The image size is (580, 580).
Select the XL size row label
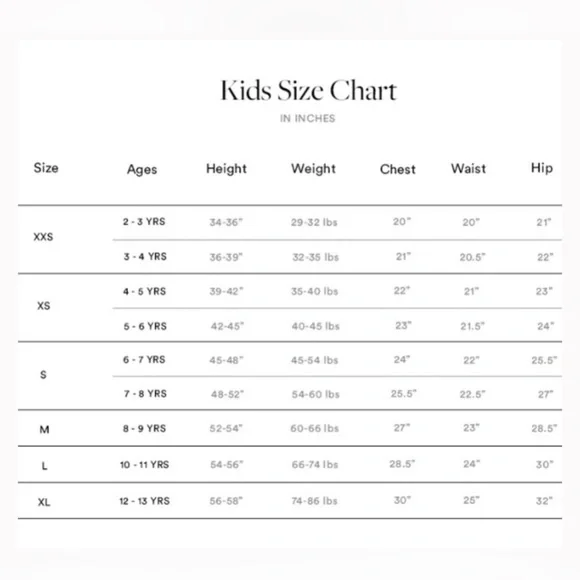(x=44, y=502)
